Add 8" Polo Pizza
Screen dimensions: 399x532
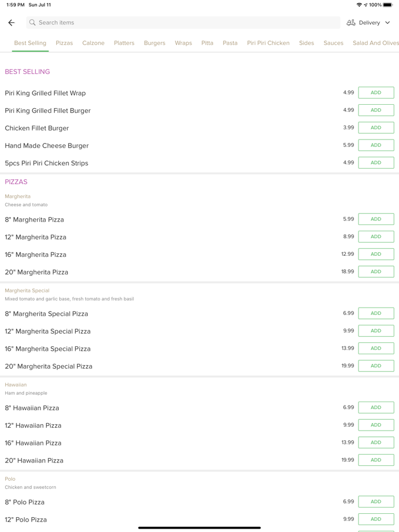tap(376, 502)
